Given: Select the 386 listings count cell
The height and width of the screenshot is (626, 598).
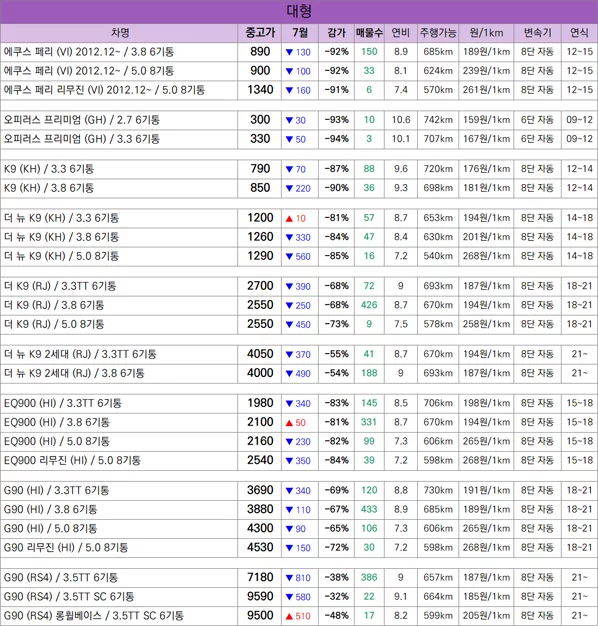Looking at the screenshot, I should pos(369,577).
